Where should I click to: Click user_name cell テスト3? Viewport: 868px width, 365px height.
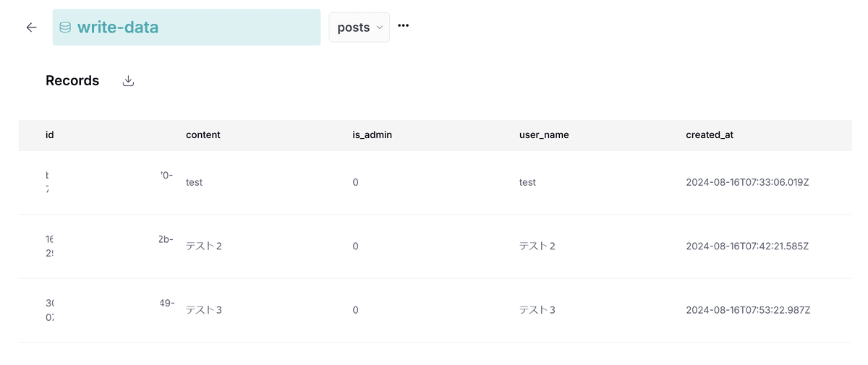[x=537, y=309]
